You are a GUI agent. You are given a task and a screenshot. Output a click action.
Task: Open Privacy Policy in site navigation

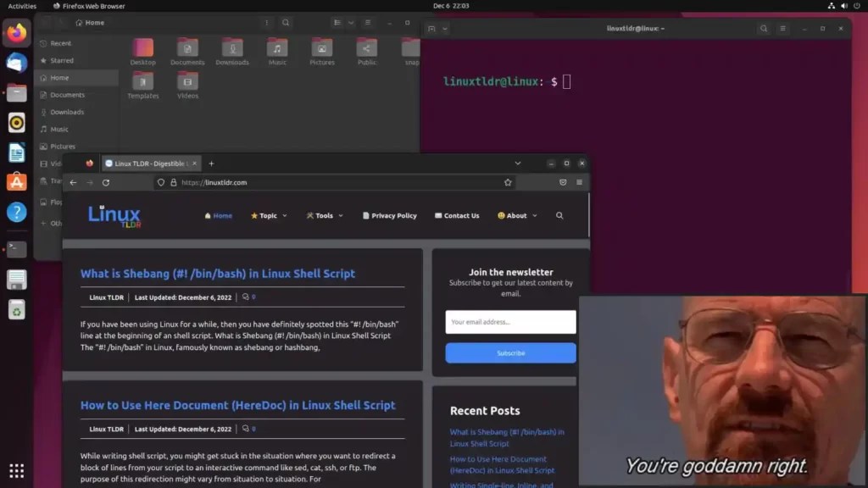pos(390,216)
